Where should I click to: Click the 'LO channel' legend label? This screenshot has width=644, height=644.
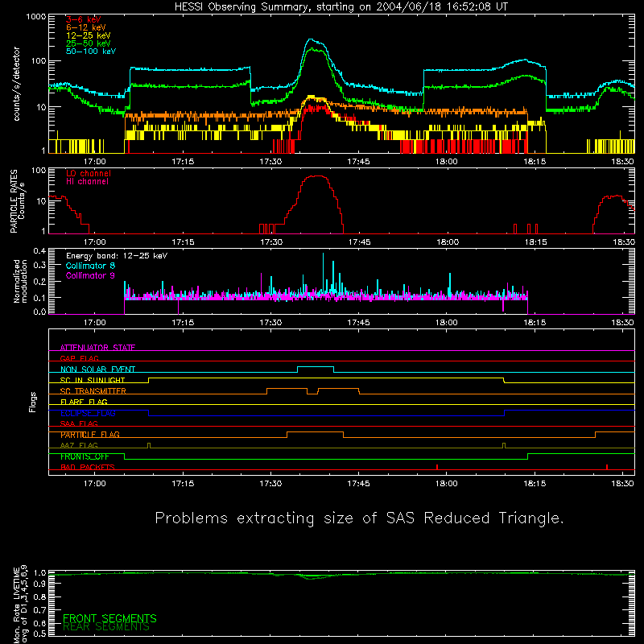[x=89, y=173]
